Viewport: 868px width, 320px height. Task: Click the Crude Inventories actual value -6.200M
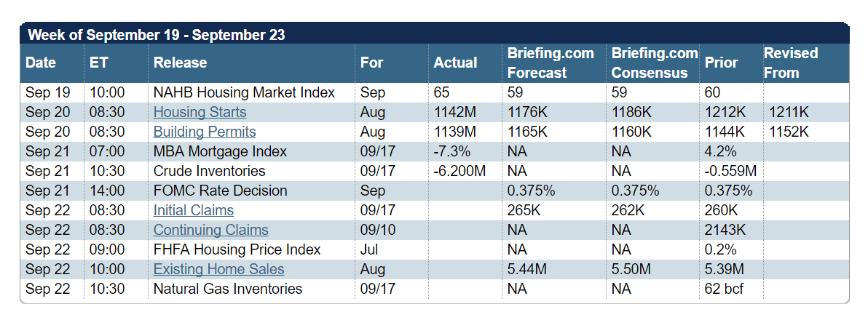pos(460,172)
